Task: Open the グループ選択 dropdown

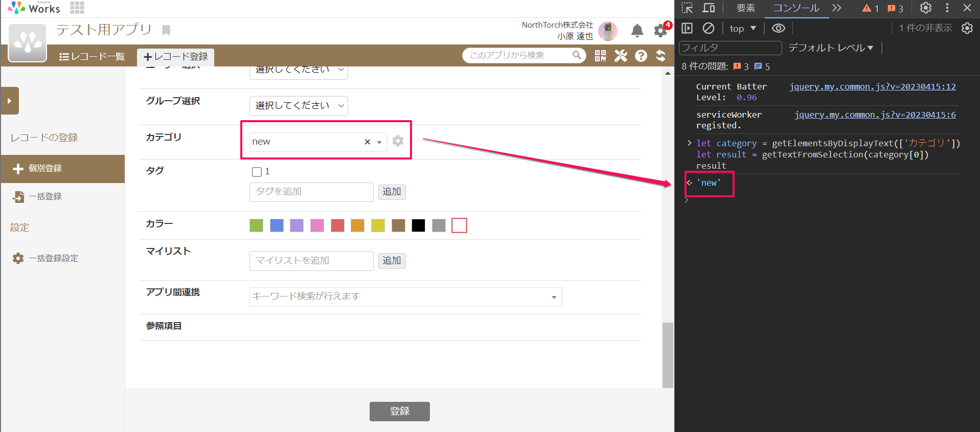Action: point(299,106)
